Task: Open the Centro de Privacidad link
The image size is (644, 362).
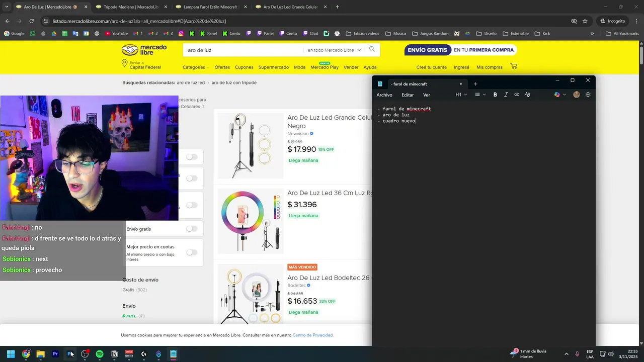Action: point(313,335)
